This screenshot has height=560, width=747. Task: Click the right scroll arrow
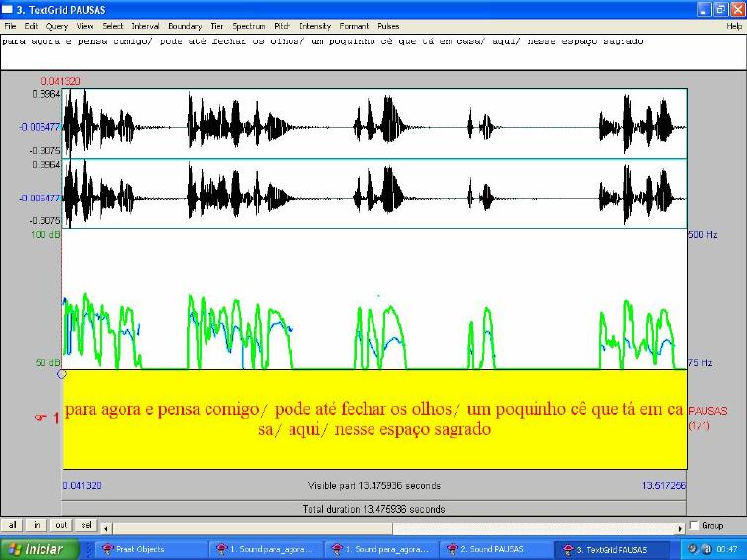point(680,528)
